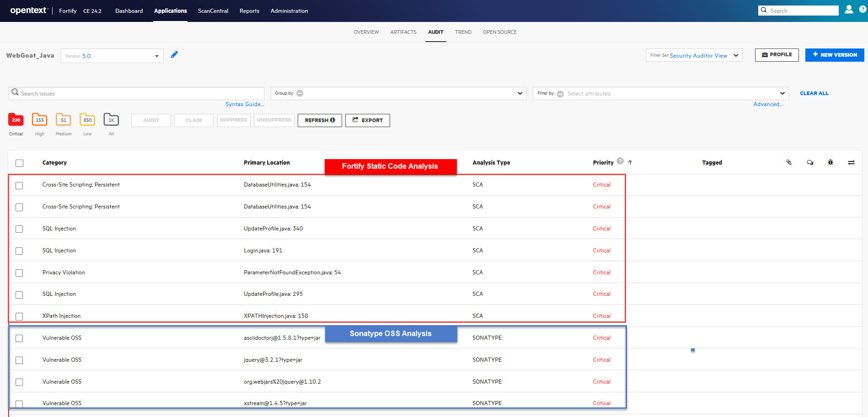Open the Group by dropdown

point(520,93)
